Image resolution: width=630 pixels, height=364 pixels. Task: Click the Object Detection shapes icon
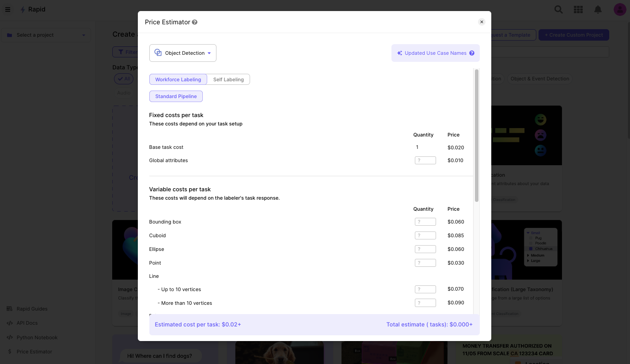(x=158, y=53)
